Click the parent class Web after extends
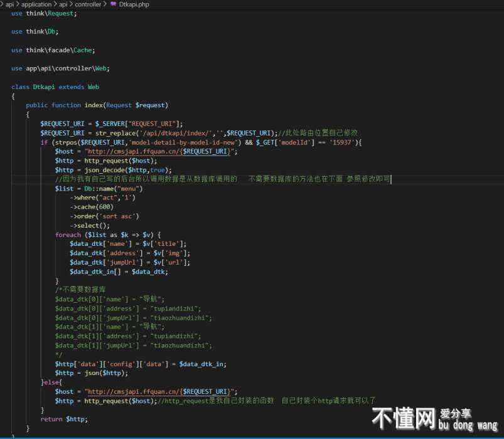 tap(93, 87)
